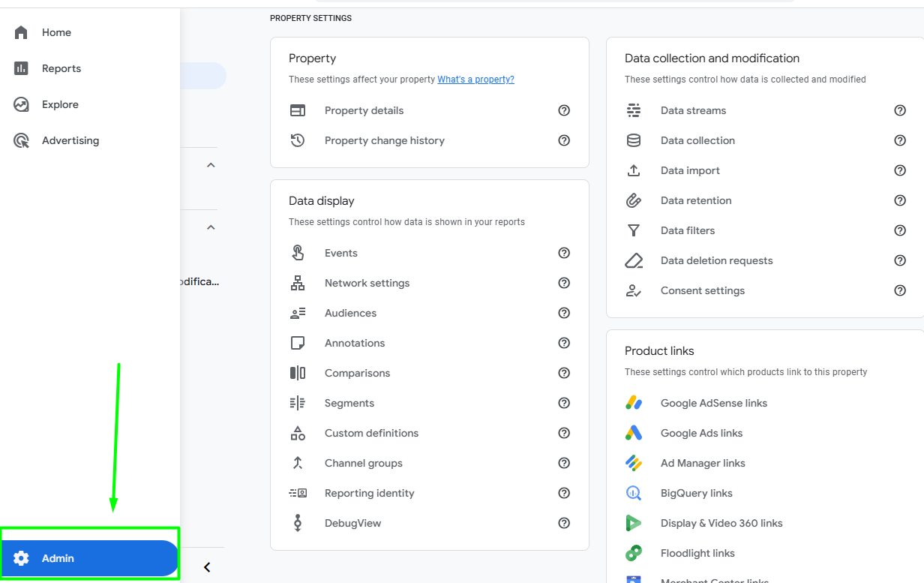Click the Events icon under Data display
Image resolution: width=924 pixels, height=583 pixels.
[x=298, y=253]
